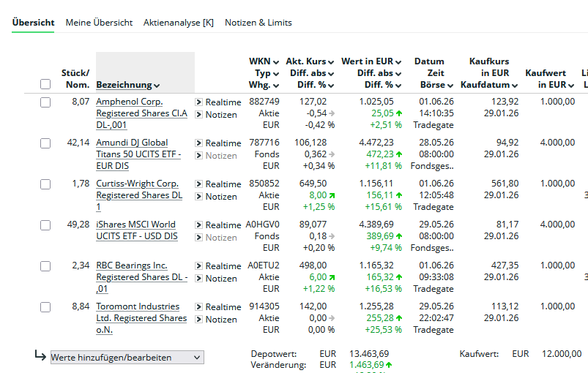
Task: Sort by Whg. column header
Action: coord(264,85)
